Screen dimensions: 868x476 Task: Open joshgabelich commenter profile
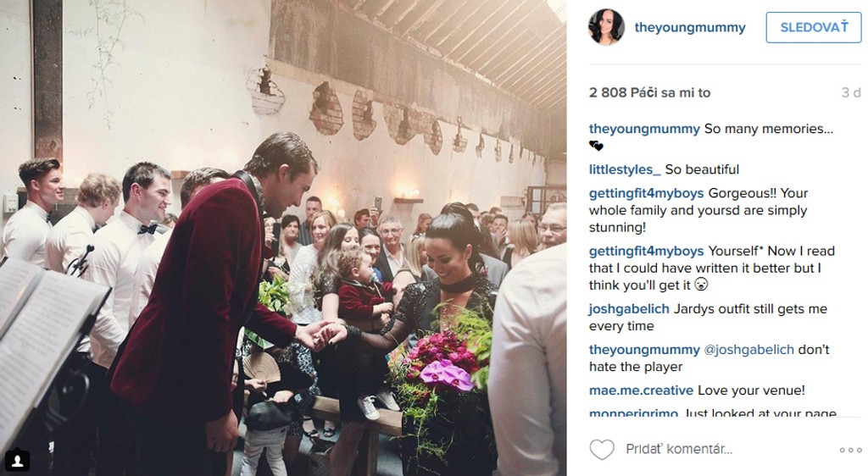629,308
